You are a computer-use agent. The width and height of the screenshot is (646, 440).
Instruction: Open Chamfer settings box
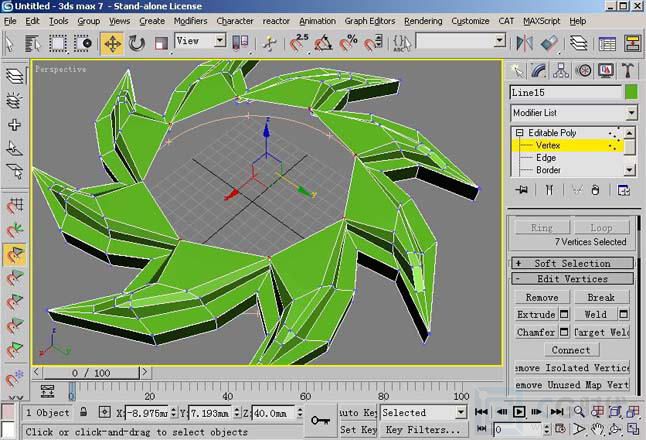[564, 332]
